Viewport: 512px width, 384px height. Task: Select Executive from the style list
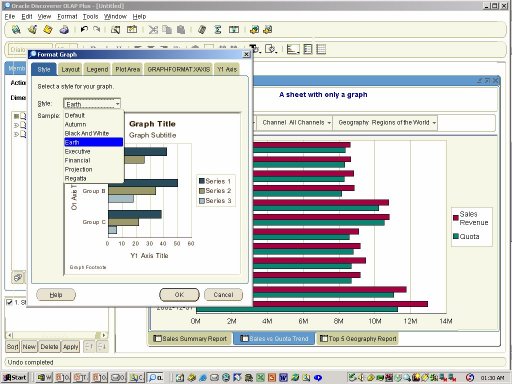pos(77,152)
